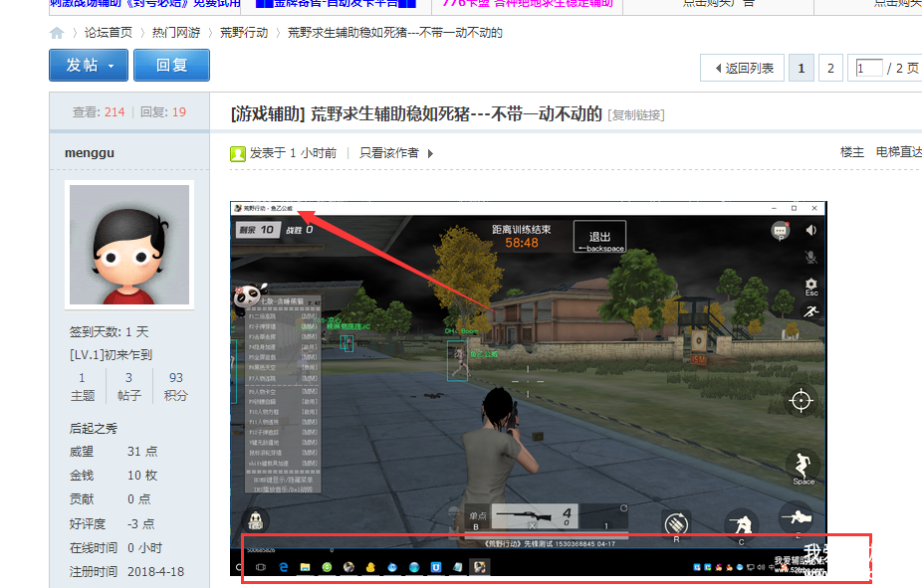Image resolution: width=922 pixels, height=588 pixels.
Task: Click the crosshair aim icon in game screenshot
Action: (x=801, y=401)
